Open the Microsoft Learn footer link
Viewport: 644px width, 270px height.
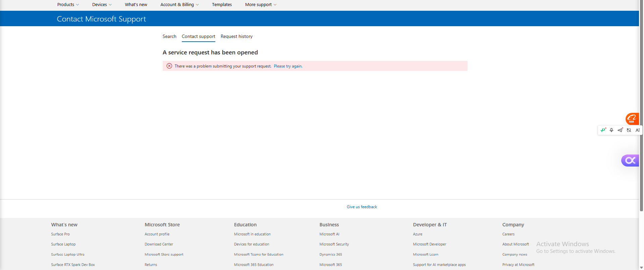tap(426, 254)
